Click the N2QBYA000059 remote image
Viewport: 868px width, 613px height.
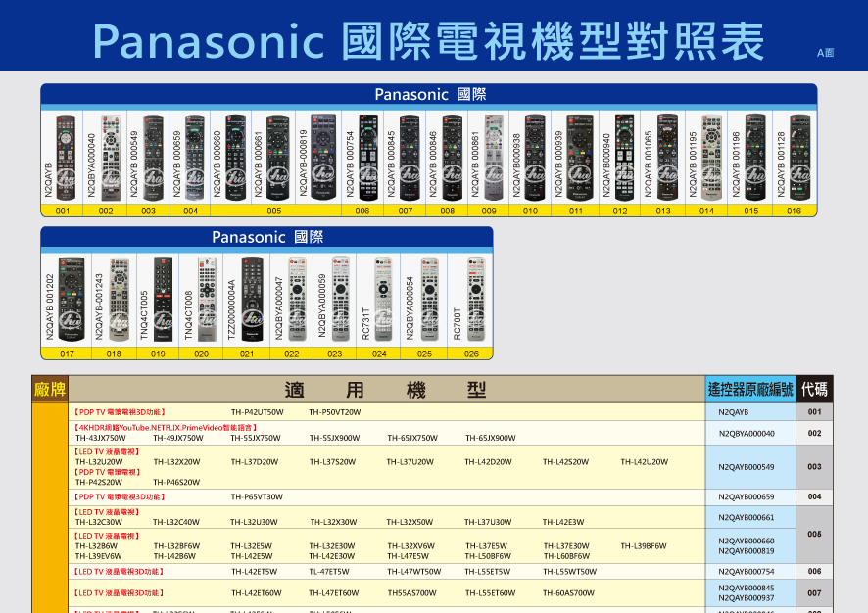tap(341, 299)
